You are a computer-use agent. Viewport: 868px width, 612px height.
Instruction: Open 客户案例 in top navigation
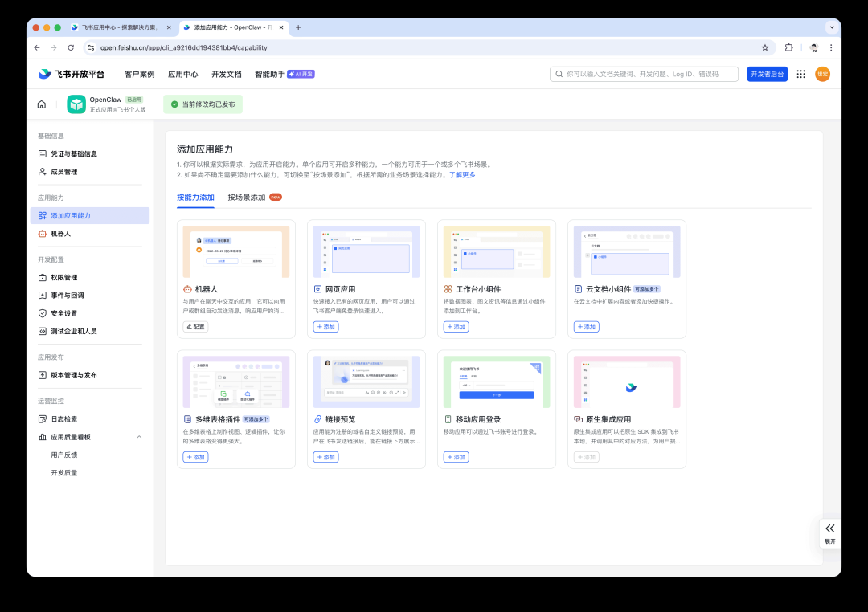[x=140, y=74]
